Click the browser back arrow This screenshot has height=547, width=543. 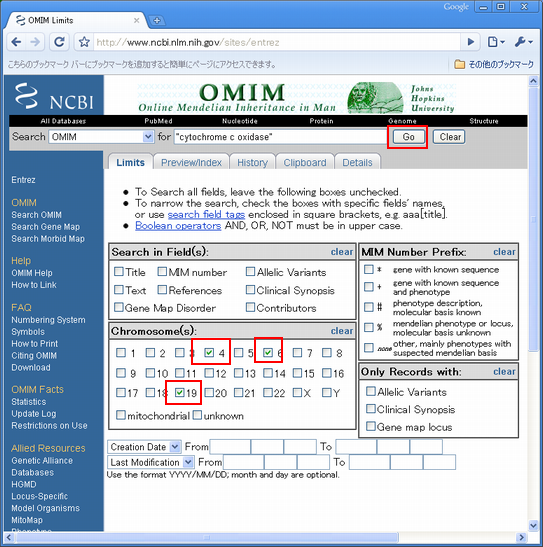pos(16,42)
